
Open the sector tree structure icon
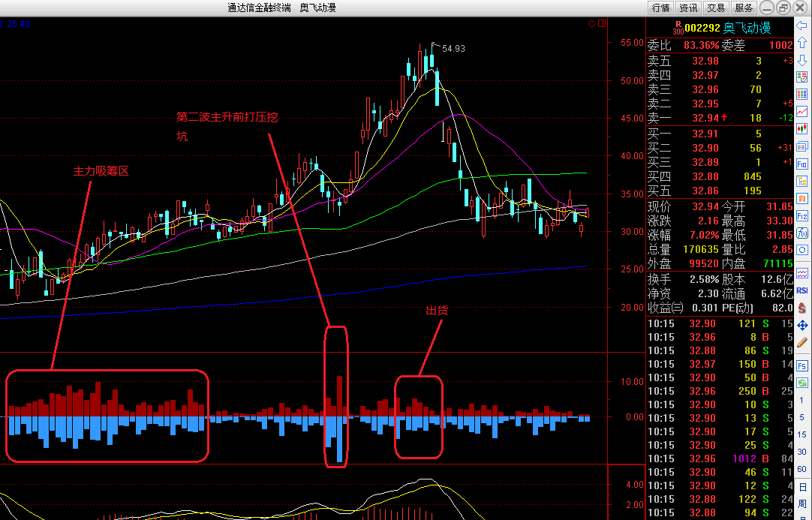click(x=802, y=182)
